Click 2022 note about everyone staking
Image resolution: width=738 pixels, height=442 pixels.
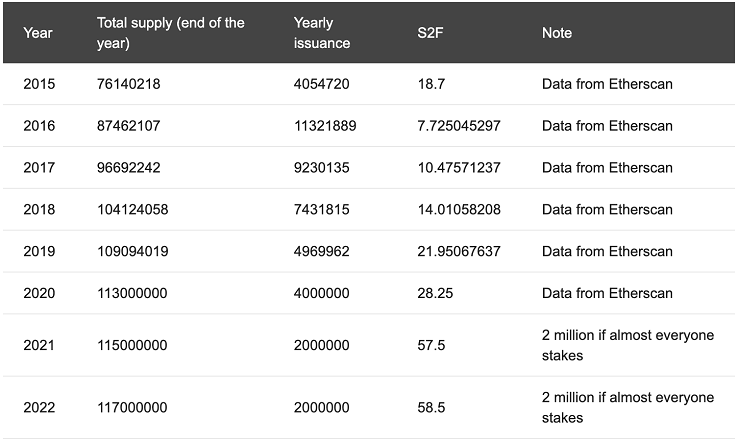628,408
